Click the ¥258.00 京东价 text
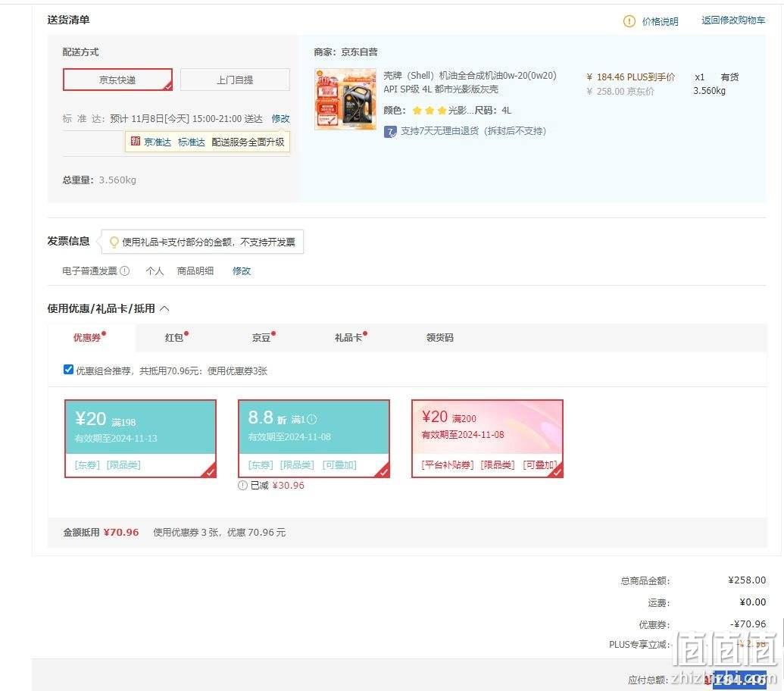Screen dimensions: 784x691 620,92
